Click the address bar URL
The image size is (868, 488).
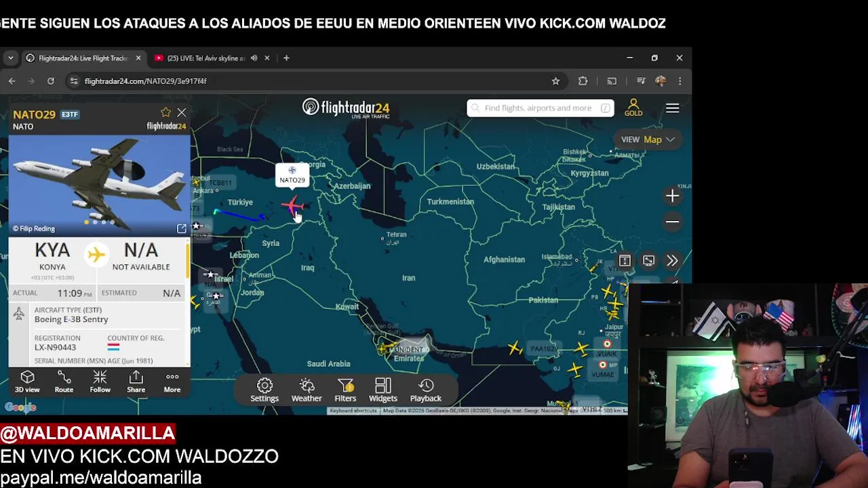(x=146, y=81)
